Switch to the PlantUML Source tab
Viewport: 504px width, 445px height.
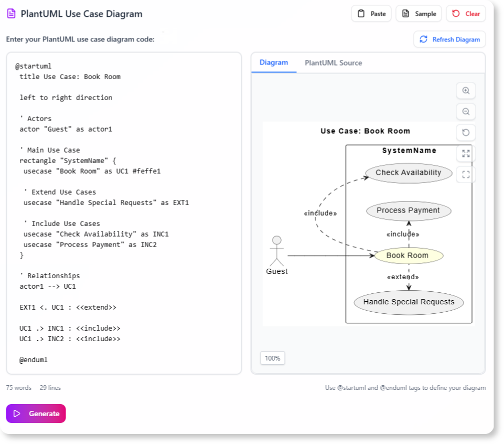pyautogui.click(x=333, y=62)
